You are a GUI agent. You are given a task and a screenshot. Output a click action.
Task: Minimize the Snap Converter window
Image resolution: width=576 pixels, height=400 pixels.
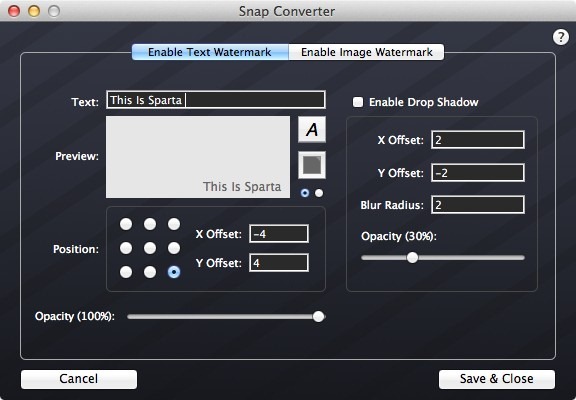coord(34,11)
